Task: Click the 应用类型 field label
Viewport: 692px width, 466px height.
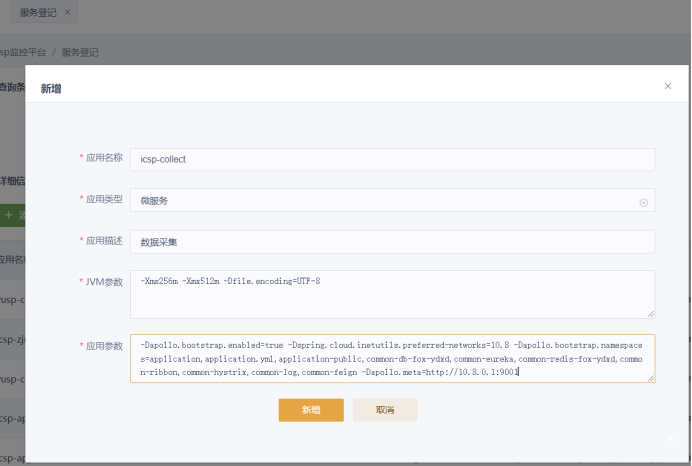Action: coord(103,200)
